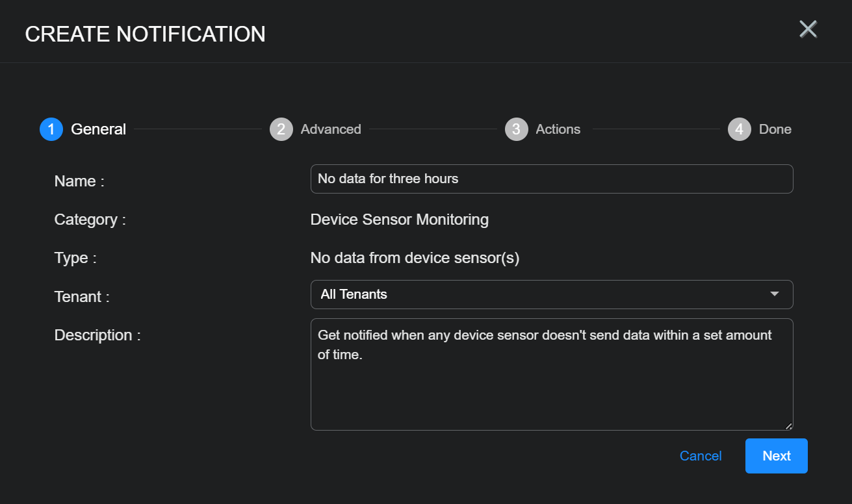The image size is (852, 504).
Task: Click the Create Notification dialog title
Action: 145,34
